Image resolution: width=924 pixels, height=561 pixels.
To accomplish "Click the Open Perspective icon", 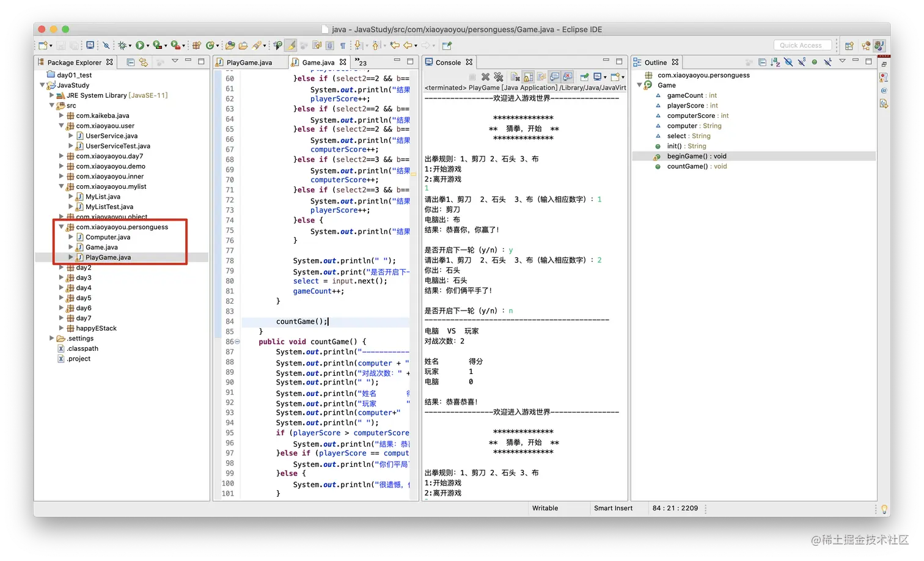I will click(x=849, y=45).
